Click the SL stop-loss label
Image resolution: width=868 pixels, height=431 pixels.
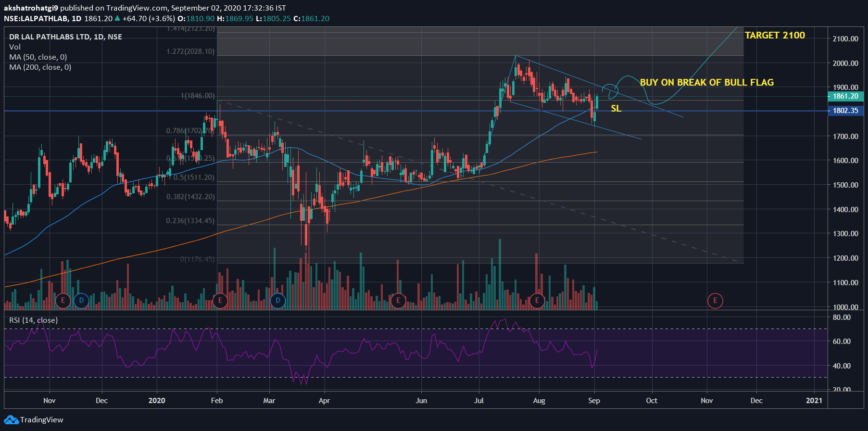tap(616, 109)
